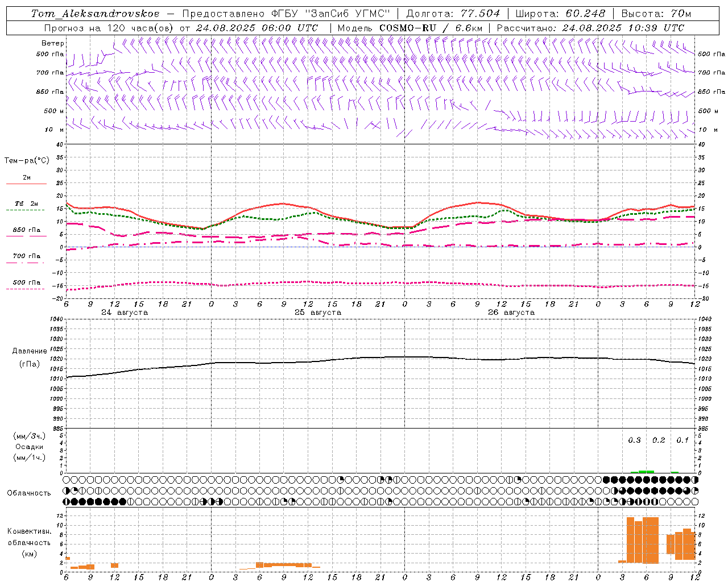Click the '25 августа' date label
Image resolution: width=728 pixels, height=582 pixels.
pyautogui.click(x=318, y=313)
